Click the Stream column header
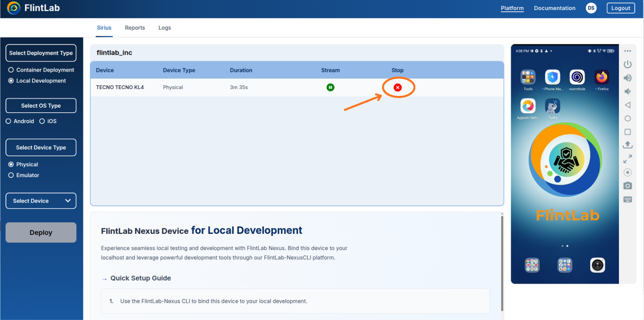The width and height of the screenshot is (644, 320). point(331,70)
